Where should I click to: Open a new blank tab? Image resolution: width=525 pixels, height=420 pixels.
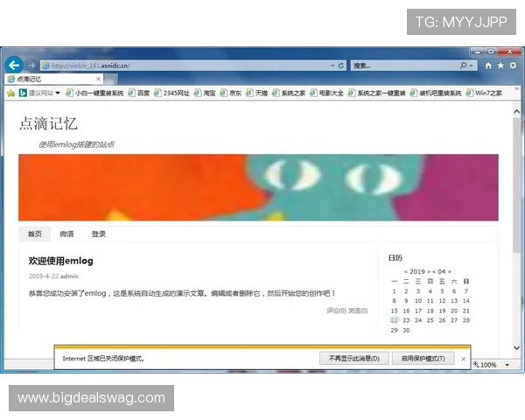click(x=111, y=80)
